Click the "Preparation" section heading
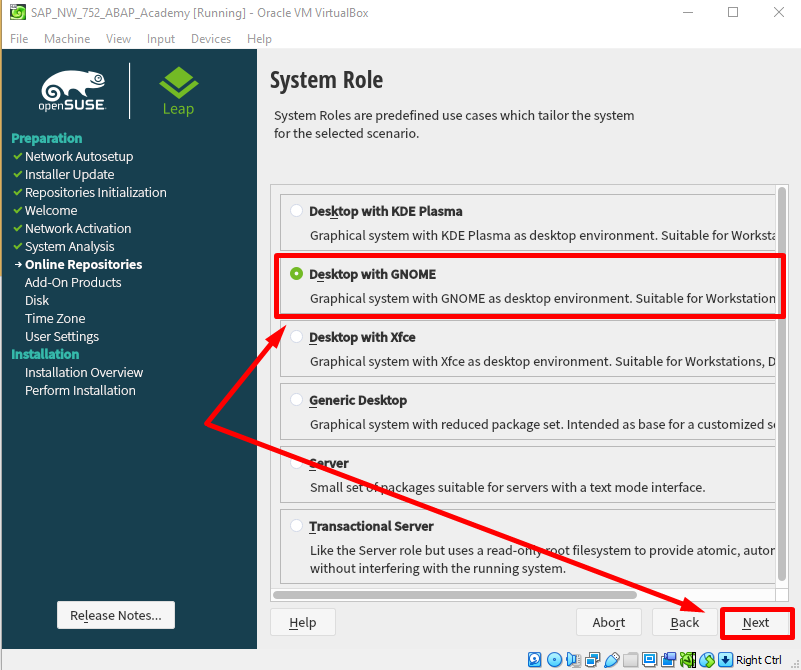 pos(46,138)
